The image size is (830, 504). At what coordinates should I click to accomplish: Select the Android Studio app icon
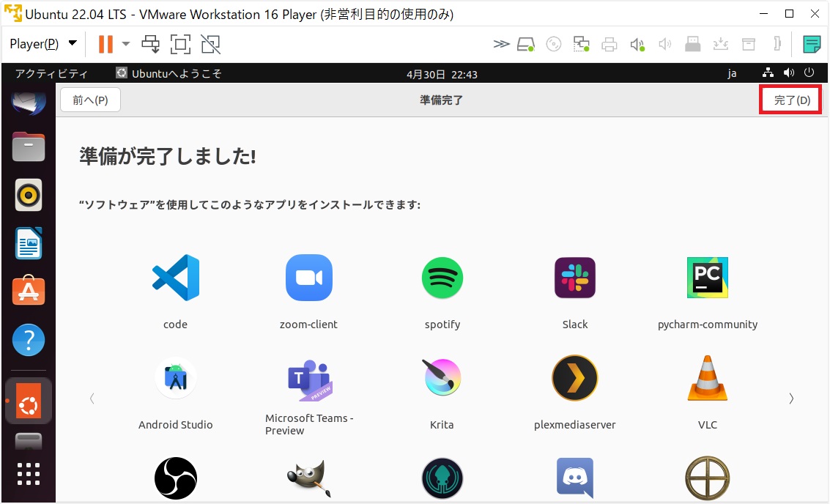pos(176,378)
